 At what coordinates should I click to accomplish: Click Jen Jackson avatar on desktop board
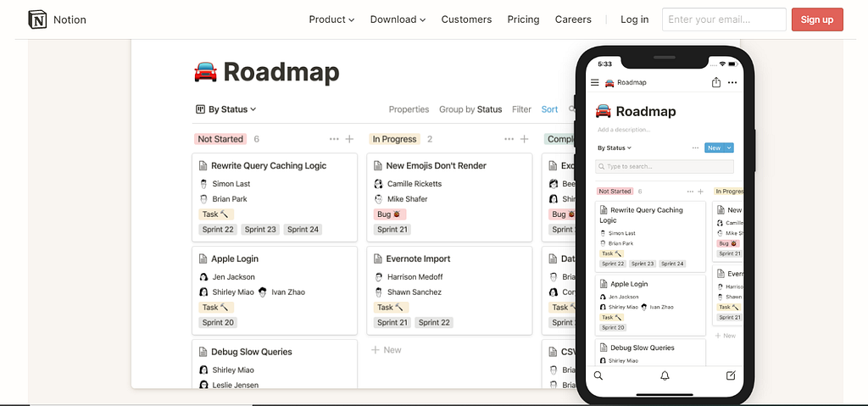(203, 276)
